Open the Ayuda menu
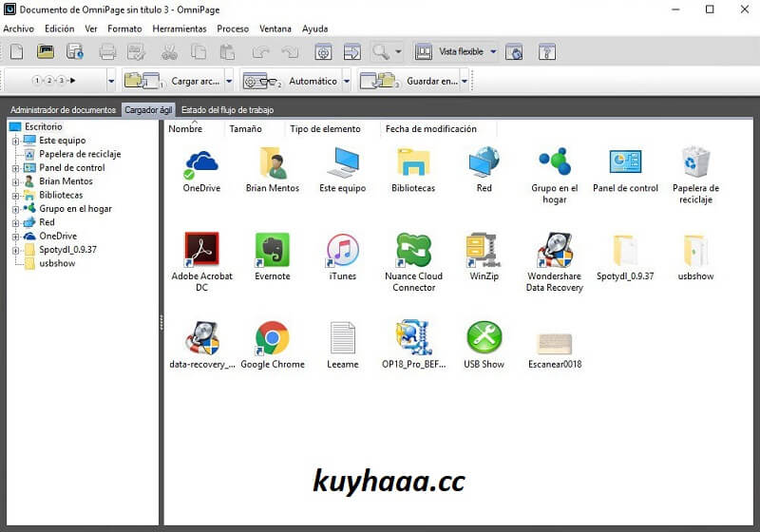This screenshot has width=760, height=532. [x=315, y=28]
